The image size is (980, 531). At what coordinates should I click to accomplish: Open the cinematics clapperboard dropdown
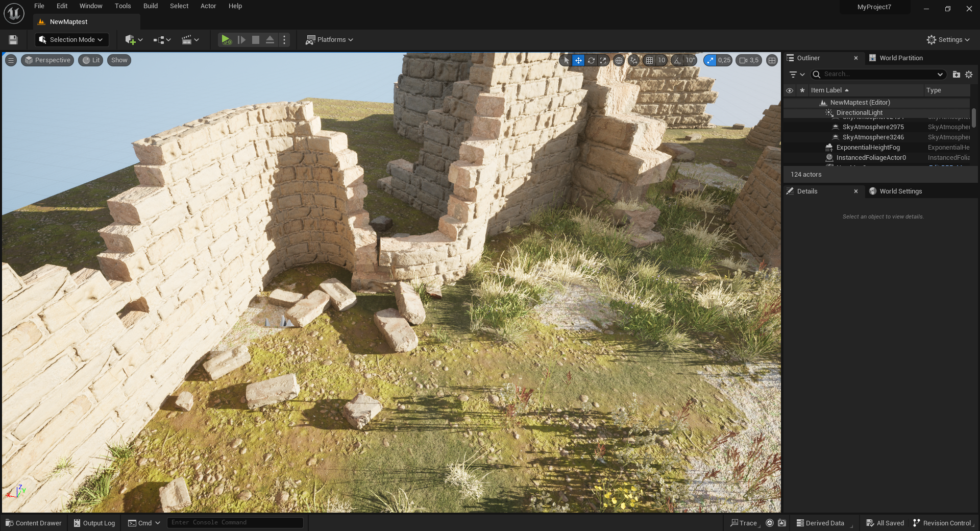pyautogui.click(x=190, y=40)
